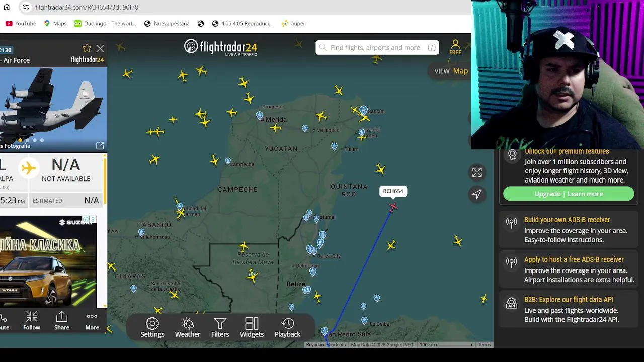Open the FREE account profile
This screenshot has height=362, width=644.
(x=455, y=47)
